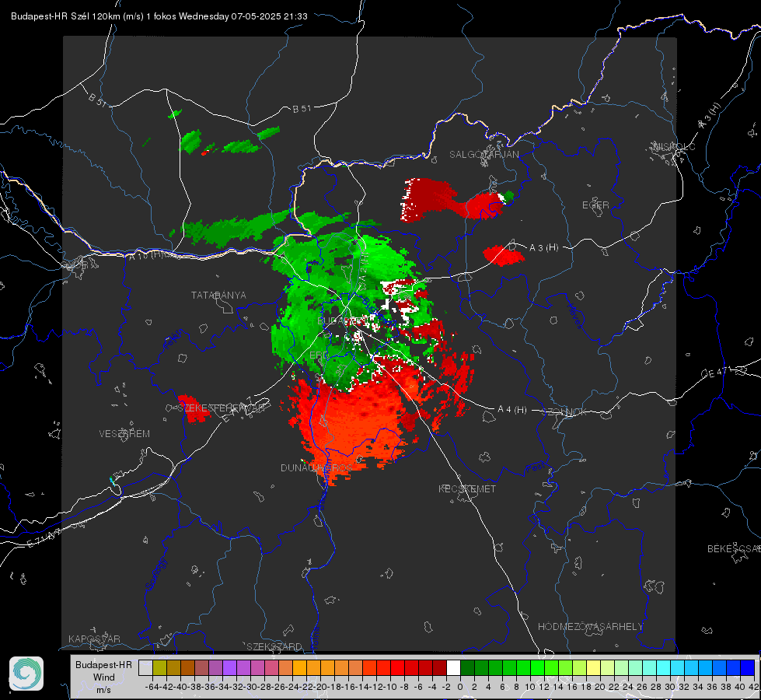Click the MISKOLC city label
This screenshot has height=700, width=761.
(x=675, y=146)
